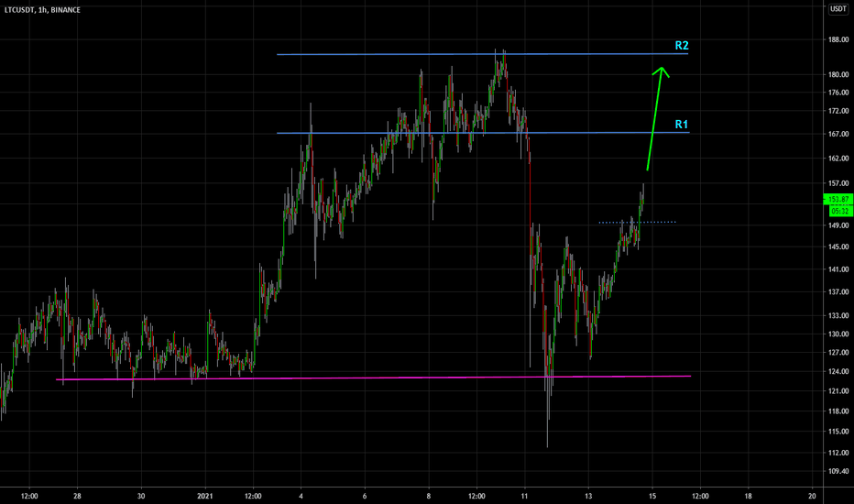This screenshot has height=504, width=854.
Task: Click the 176.00 price axis label
Action: click(838, 93)
